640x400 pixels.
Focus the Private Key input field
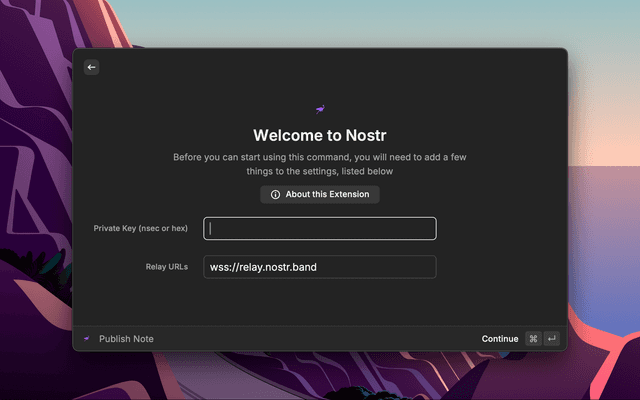click(320, 229)
